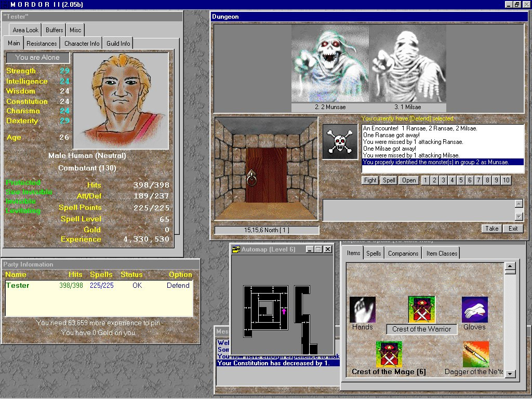Click the Automap window title icon

[x=235, y=249]
